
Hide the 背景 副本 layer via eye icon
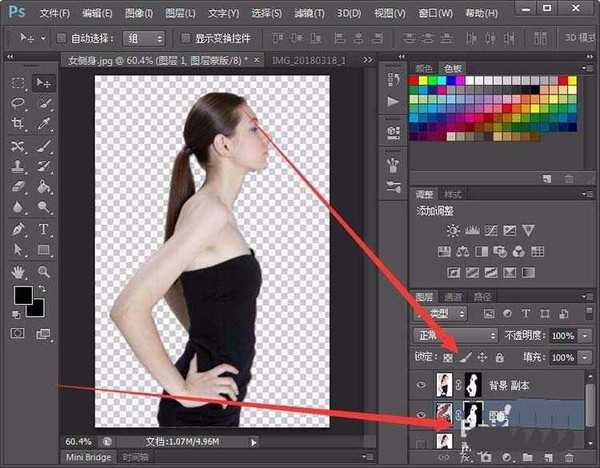[x=421, y=385]
